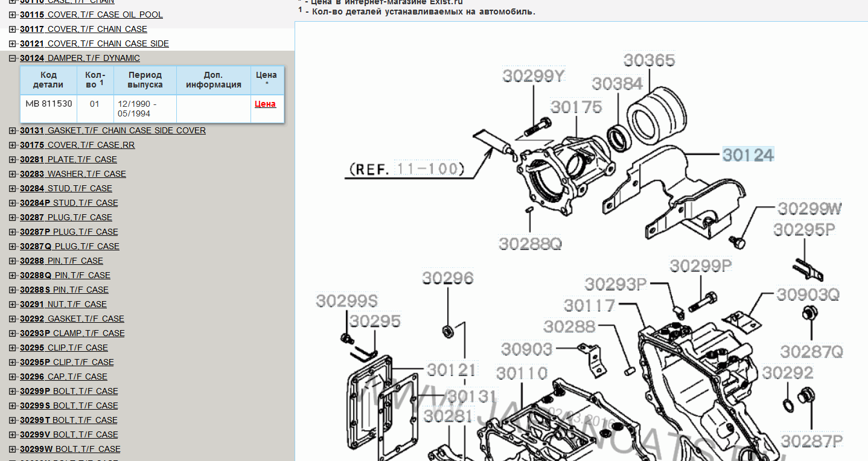868x461 pixels.
Task: Expand the 30281 PLATE,T/F CASE node
Action: click(x=12, y=160)
